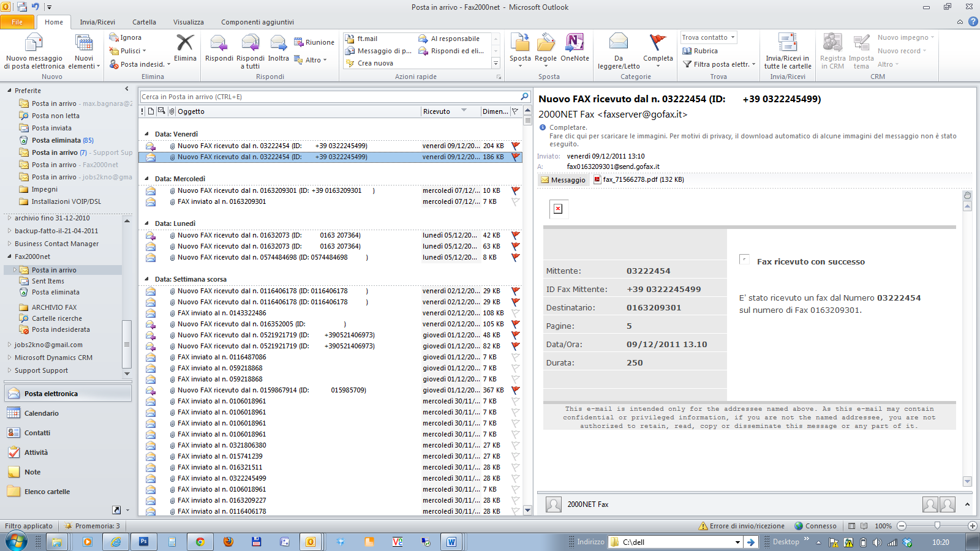Open attachment fax_71566278.pdf

click(x=639, y=179)
